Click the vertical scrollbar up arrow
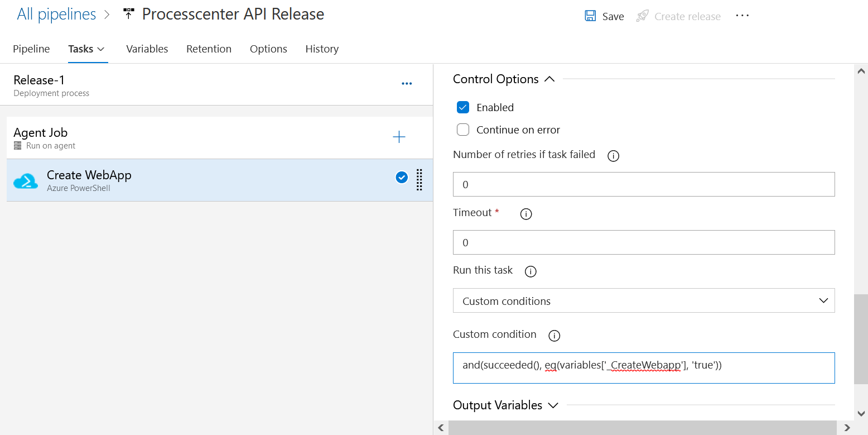 [x=861, y=71]
